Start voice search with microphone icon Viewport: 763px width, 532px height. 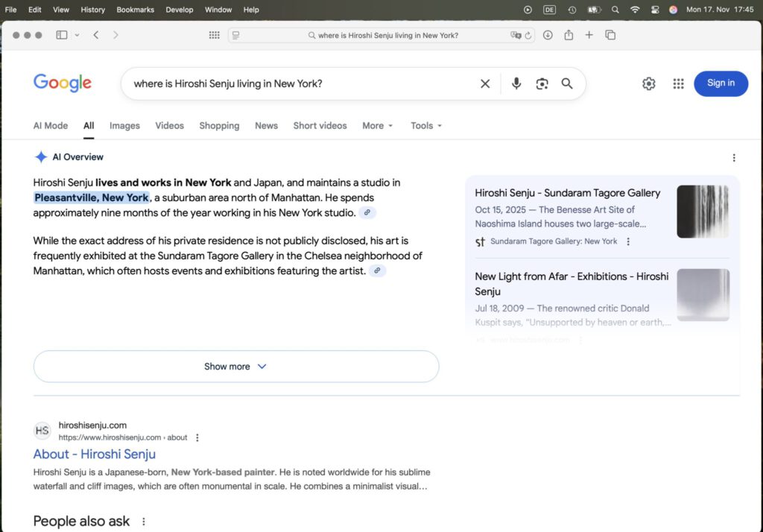tap(516, 83)
